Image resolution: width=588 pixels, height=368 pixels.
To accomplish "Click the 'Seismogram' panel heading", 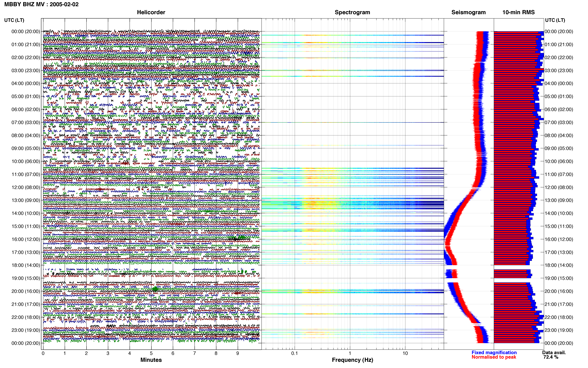I will click(x=468, y=12).
